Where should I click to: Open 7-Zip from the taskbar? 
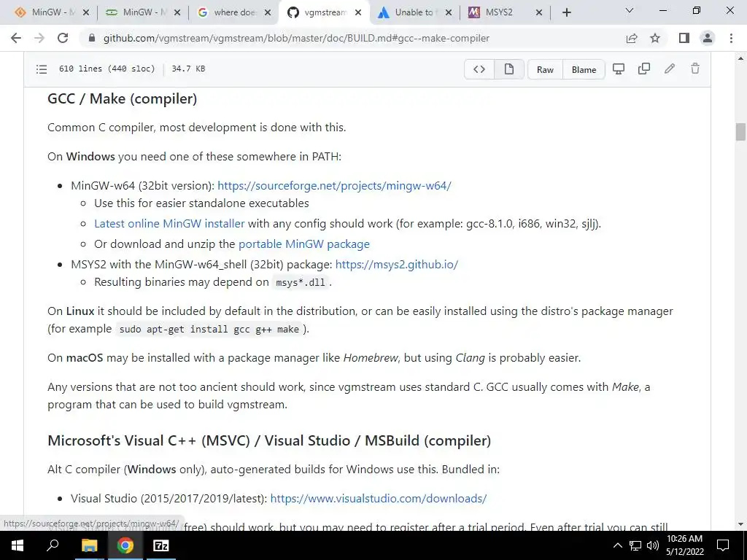161,545
